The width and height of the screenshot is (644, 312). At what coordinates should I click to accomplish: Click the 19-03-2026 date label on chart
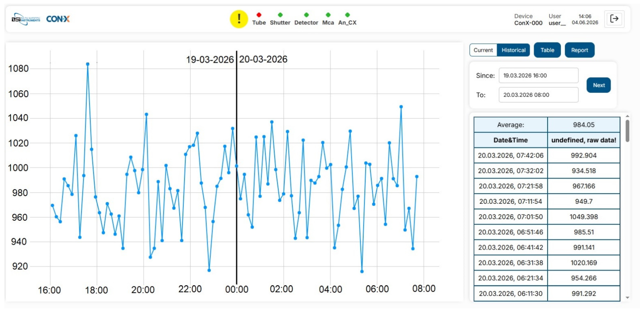tap(210, 60)
